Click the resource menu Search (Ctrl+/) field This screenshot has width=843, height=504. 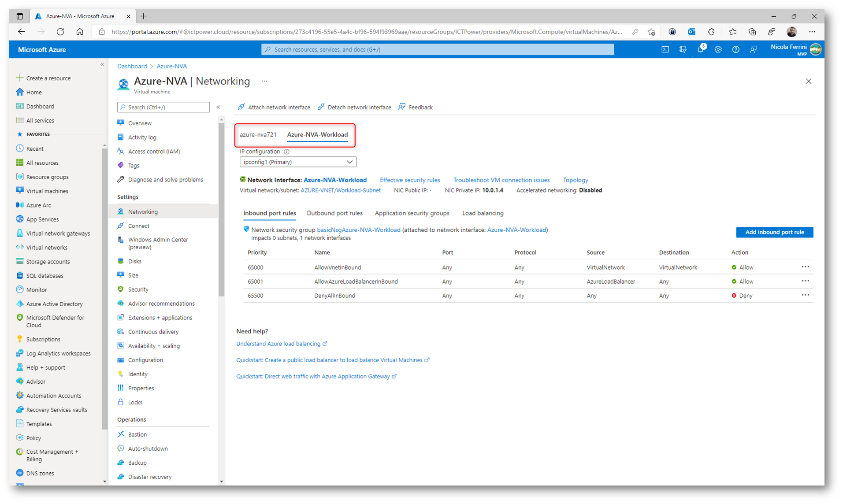pyautogui.click(x=163, y=107)
